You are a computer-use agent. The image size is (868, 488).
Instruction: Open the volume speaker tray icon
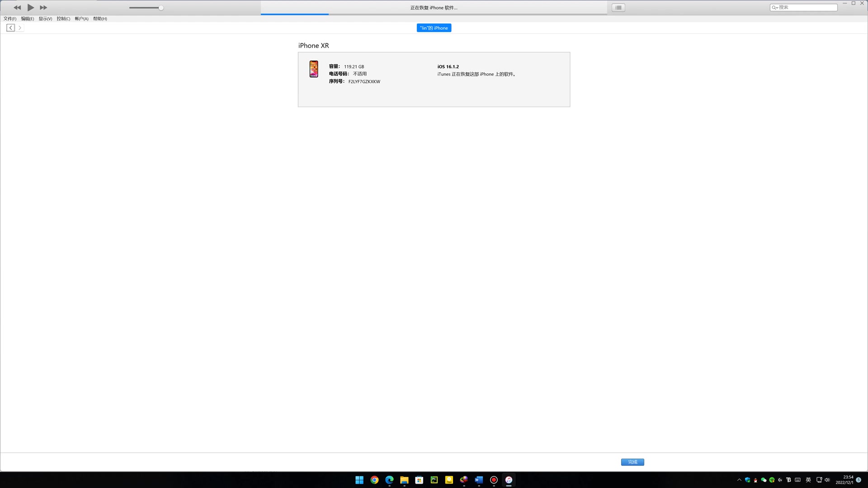tap(827, 480)
